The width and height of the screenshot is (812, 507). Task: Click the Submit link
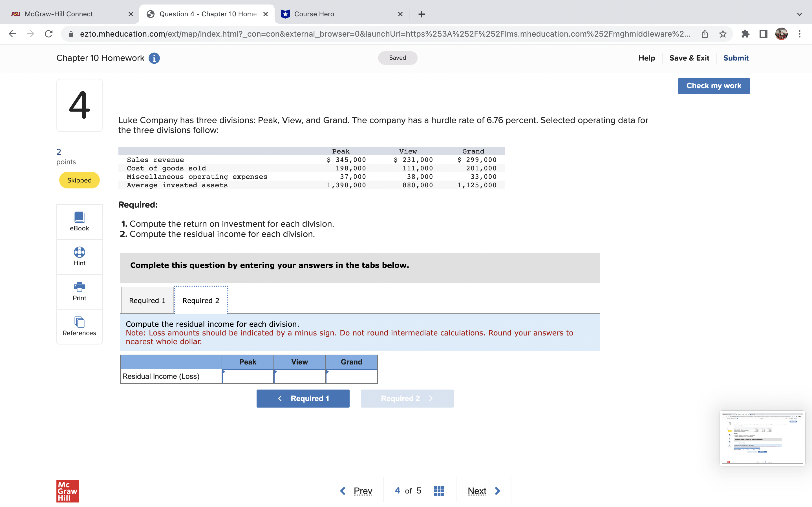[x=736, y=58]
